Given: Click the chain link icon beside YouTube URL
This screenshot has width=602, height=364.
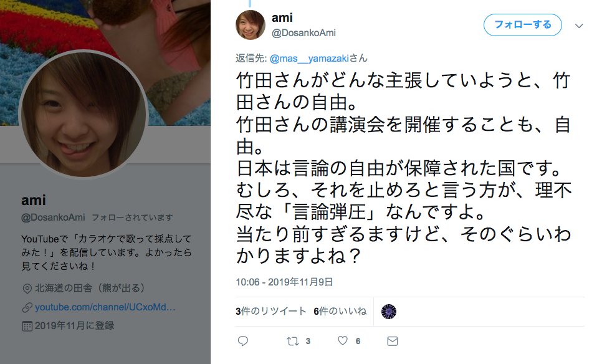Looking at the screenshot, I should pos(27,307).
